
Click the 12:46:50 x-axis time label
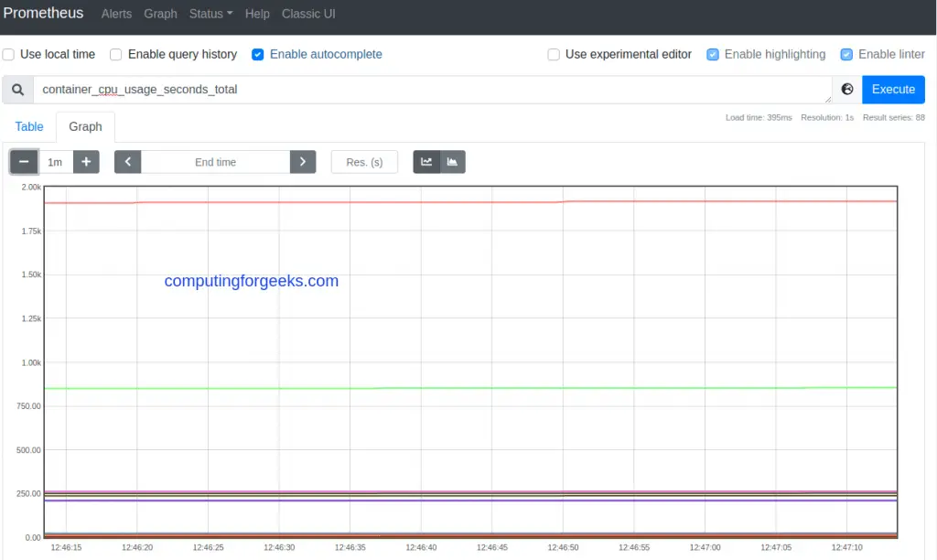point(563,547)
